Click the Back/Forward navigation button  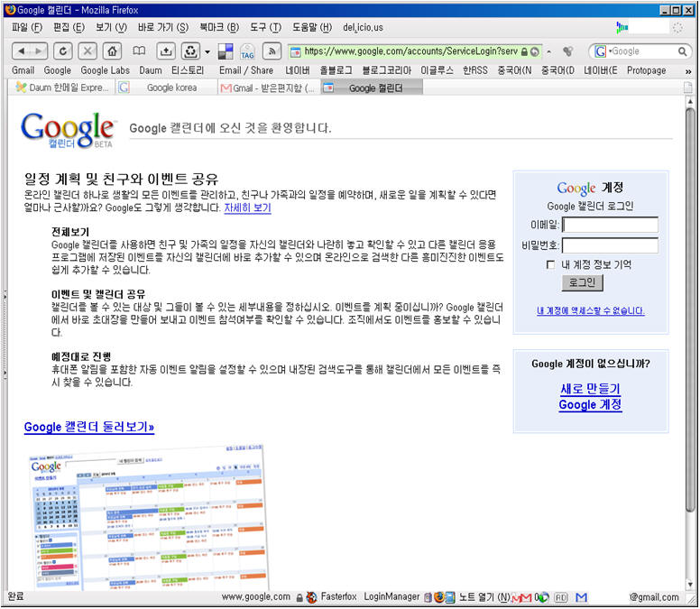(x=30, y=51)
